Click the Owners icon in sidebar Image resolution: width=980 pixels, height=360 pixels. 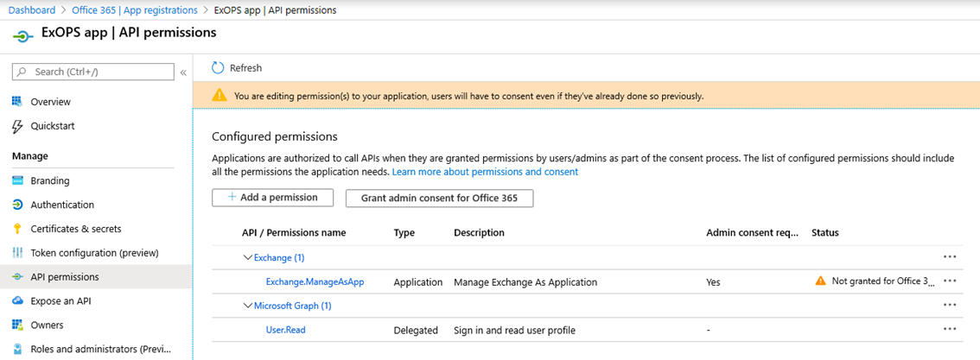pos(18,325)
